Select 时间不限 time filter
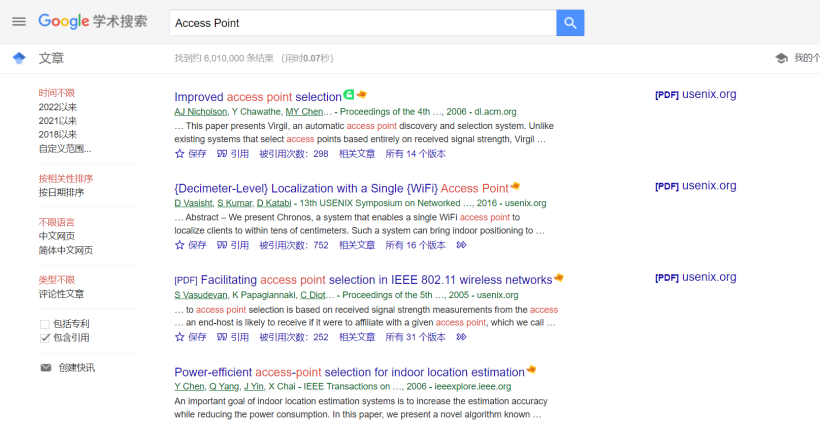 click(56, 93)
